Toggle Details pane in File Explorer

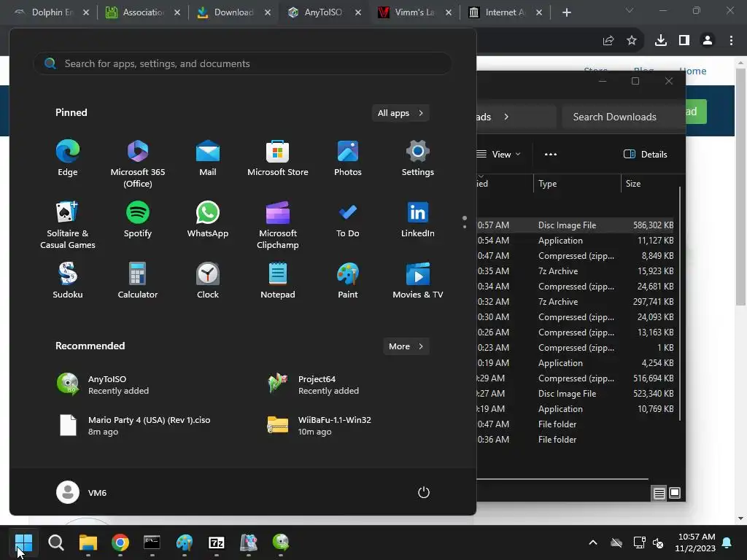pyautogui.click(x=646, y=155)
